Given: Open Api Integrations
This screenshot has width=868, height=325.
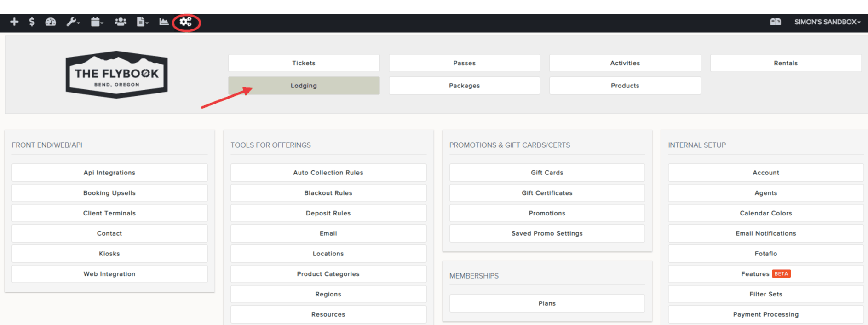Looking at the screenshot, I should (109, 173).
